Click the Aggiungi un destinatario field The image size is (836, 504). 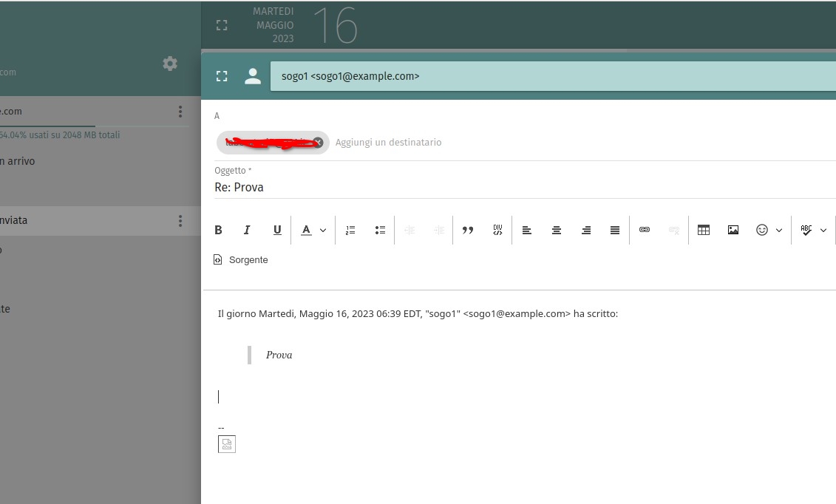[389, 143]
